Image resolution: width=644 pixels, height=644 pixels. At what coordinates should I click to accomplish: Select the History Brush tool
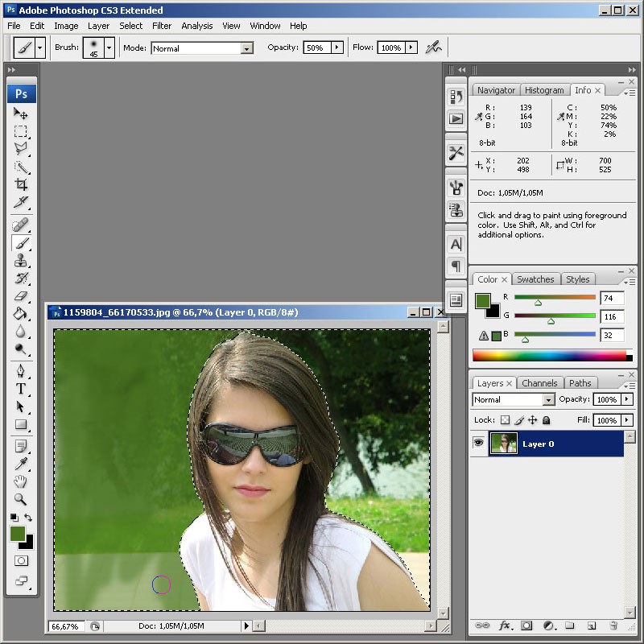[21, 279]
